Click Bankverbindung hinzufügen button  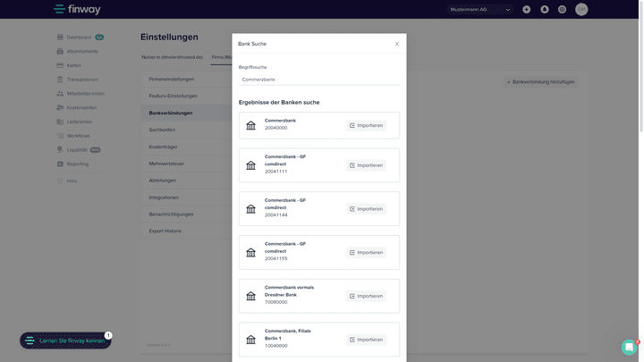tap(542, 81)
